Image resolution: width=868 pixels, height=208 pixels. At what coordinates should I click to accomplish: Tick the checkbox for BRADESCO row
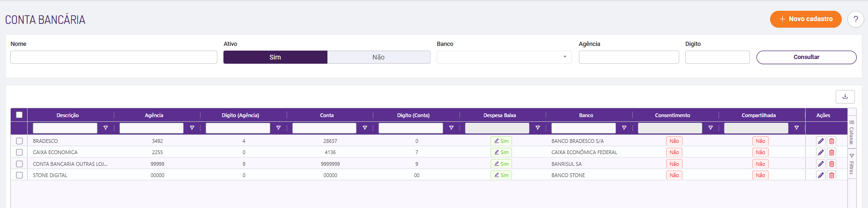coord(19,141)
